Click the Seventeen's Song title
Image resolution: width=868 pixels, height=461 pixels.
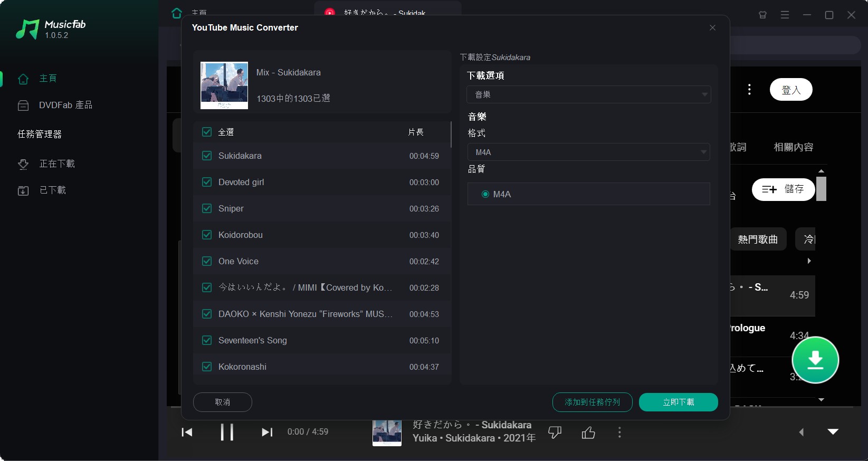253,340
